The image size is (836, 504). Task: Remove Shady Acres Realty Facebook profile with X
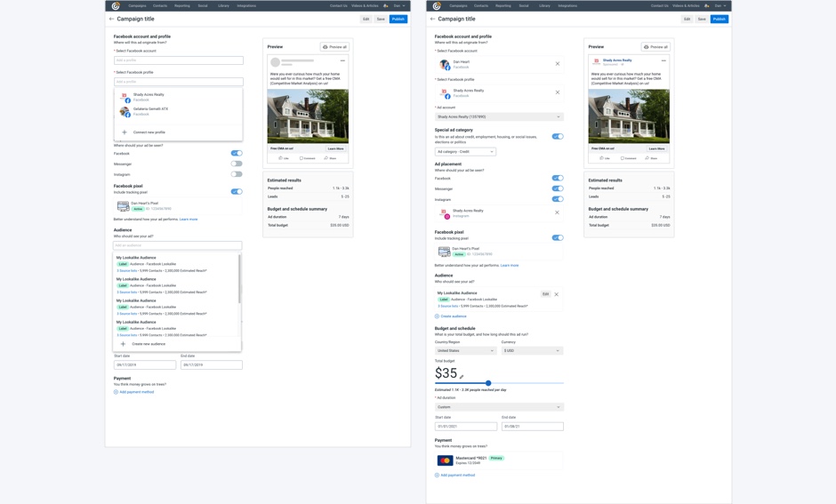pos(558,92)
